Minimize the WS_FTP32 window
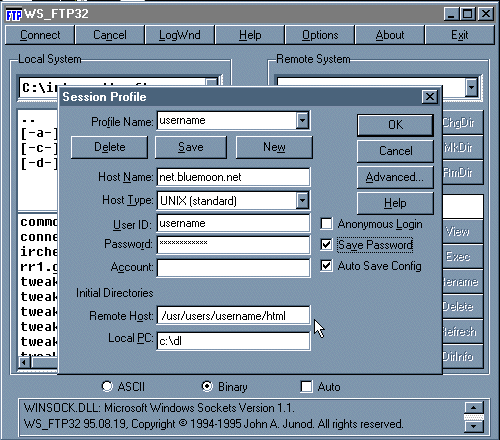The height and width of the screenshot is (440, 500). tap(451, 14)
